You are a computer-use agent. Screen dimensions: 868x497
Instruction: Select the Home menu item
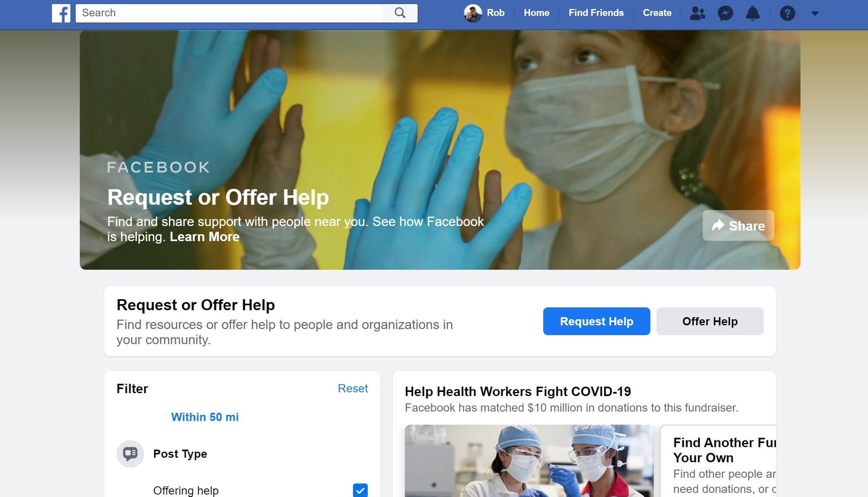coord(536,13)
